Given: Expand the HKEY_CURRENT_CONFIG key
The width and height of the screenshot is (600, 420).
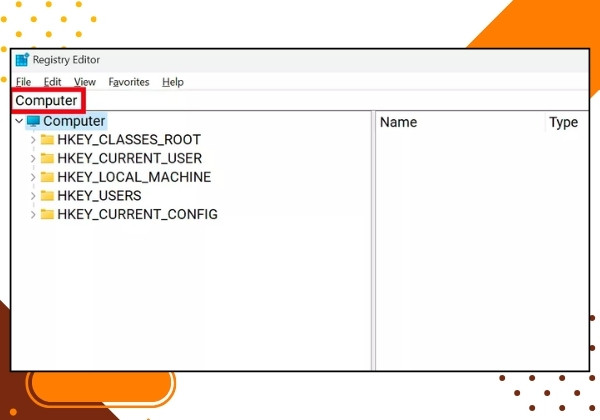Looking at the screenshot, I should pyautogui.click(x=33, y=215).
